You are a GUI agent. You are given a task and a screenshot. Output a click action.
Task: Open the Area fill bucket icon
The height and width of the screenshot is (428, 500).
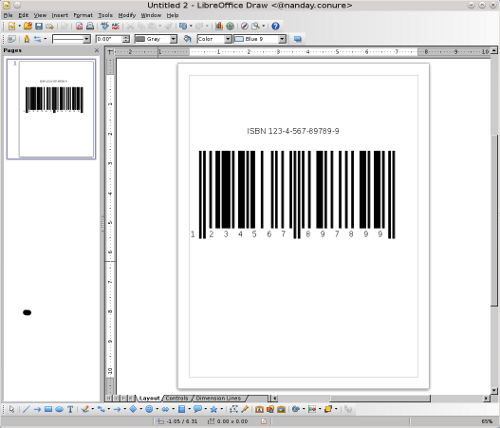[187, 39]
